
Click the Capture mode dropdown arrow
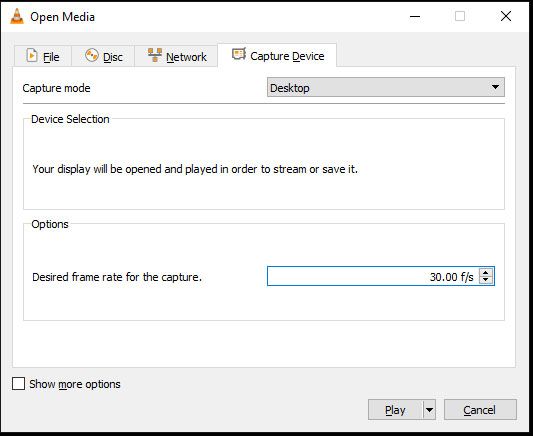coord(495,87)
